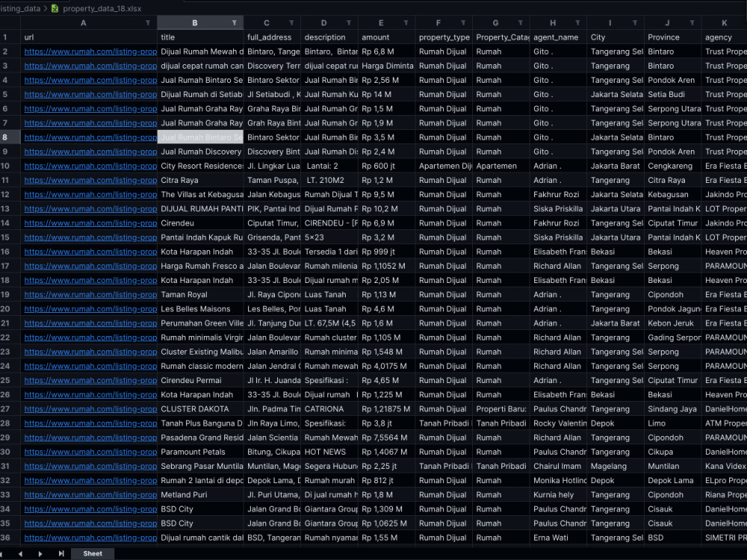Open filter icon on column E header

click(x=406, y=23)
